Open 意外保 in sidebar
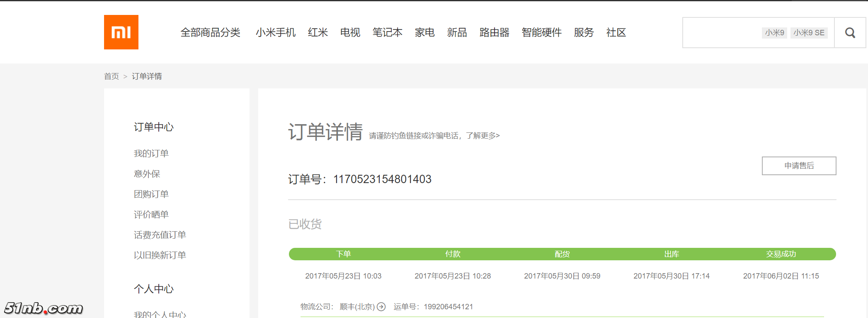This screenshot has width=868, height=318. pos(147,174)
